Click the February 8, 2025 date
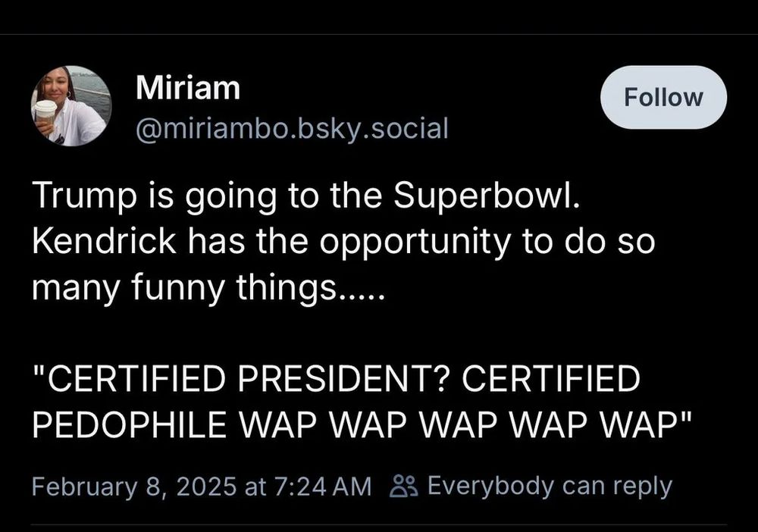 coord(136,486)
